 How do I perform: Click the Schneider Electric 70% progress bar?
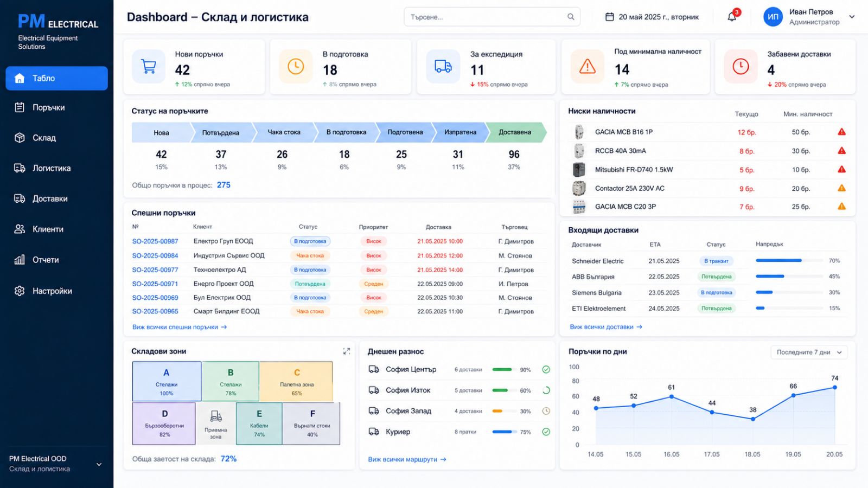(x=789, y=261)
